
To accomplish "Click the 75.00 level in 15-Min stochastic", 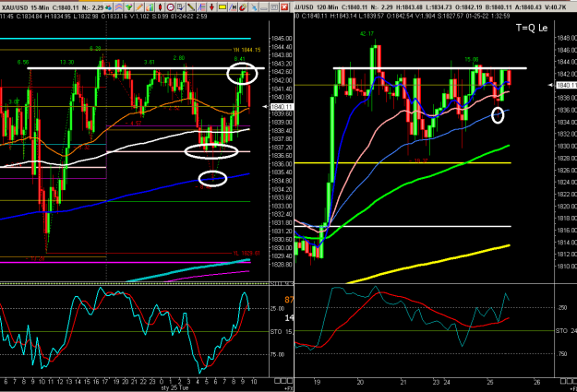I will point(278,354).
